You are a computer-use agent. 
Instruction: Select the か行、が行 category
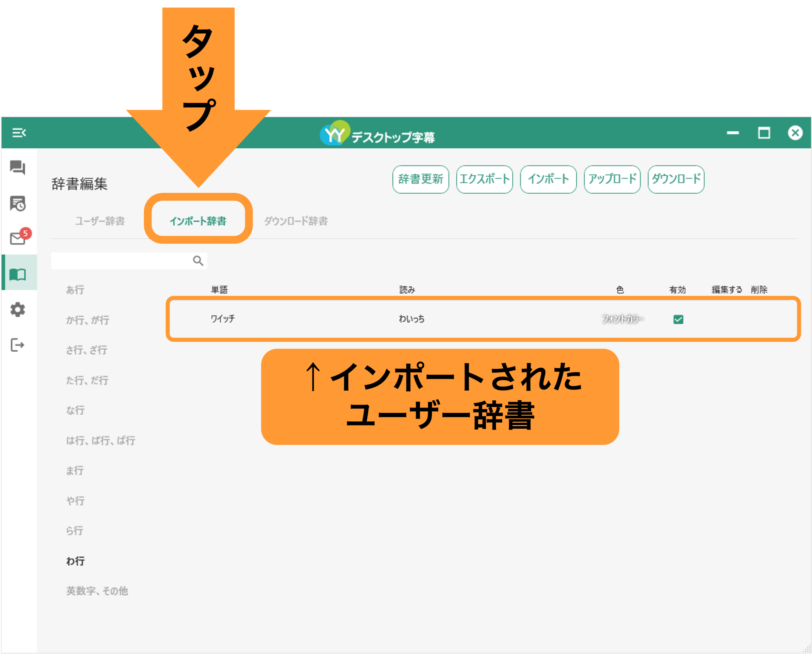(88, 320)
